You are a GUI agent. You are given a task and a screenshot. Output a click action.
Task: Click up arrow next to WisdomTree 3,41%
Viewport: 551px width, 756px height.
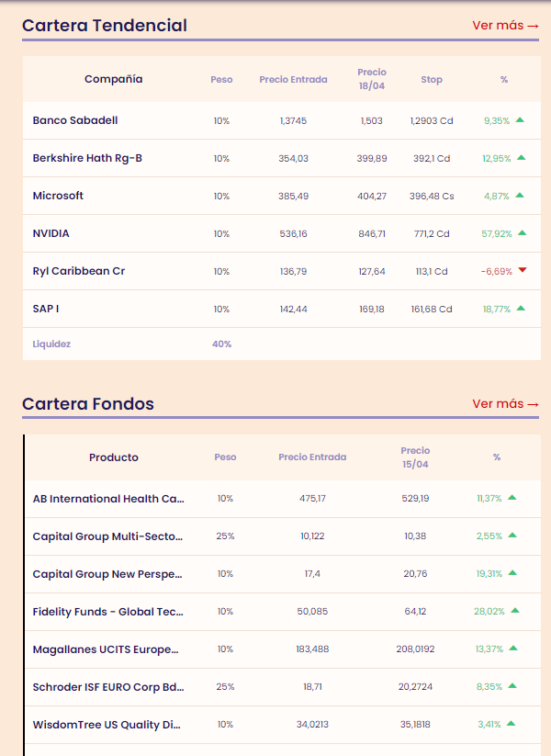(511, 724)
